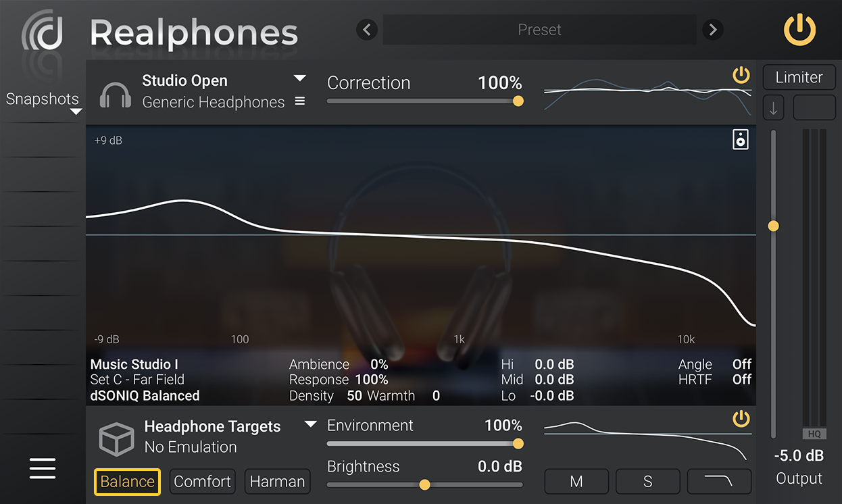The height and width of the screenshot is (504, 842).
Task: Click the down-arrow button below Limiter
Action: tap(773, 107)
